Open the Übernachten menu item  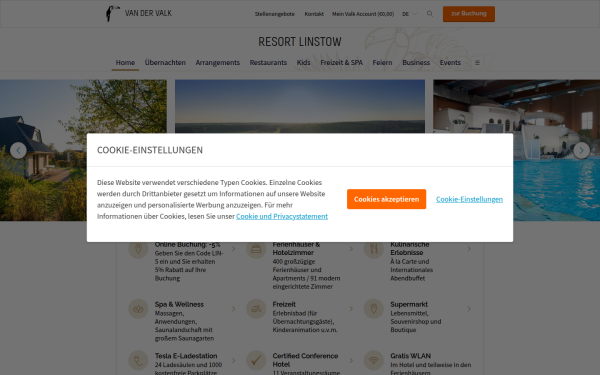coord(165,62)
